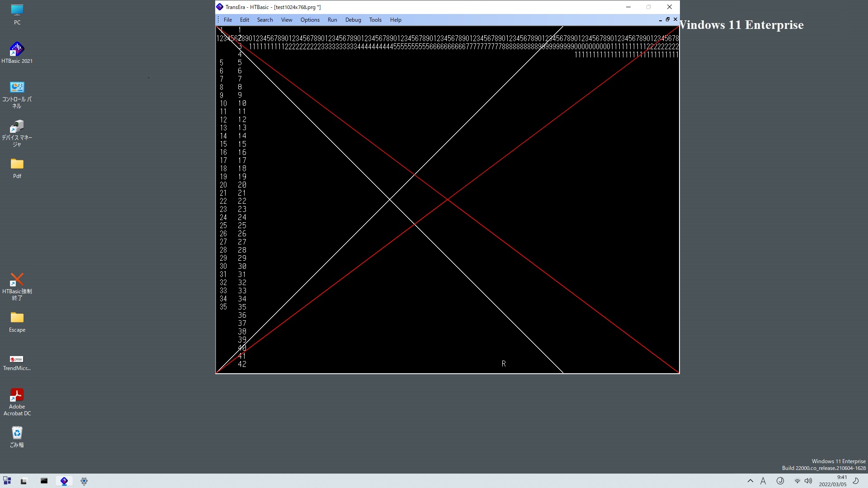The height and width of the screenshot is (488, 868).
Task: Select the HTBasic 2021 desktop shortcut
Action: point(17,52)
